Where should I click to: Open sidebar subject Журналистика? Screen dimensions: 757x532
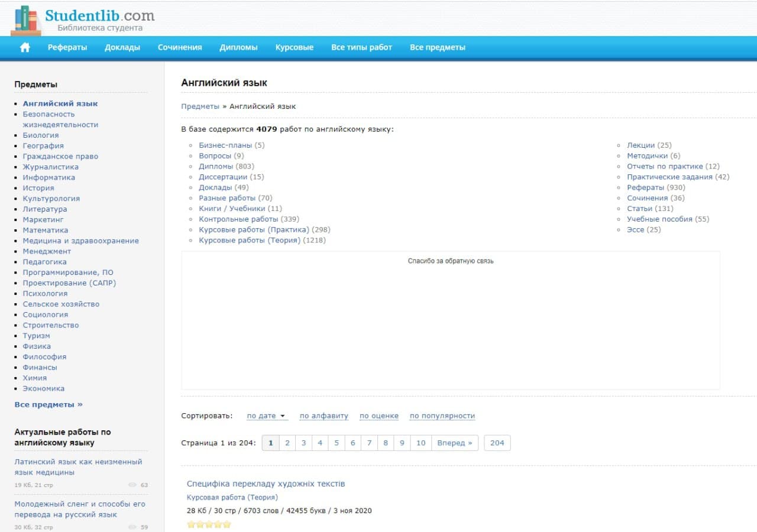51,167
